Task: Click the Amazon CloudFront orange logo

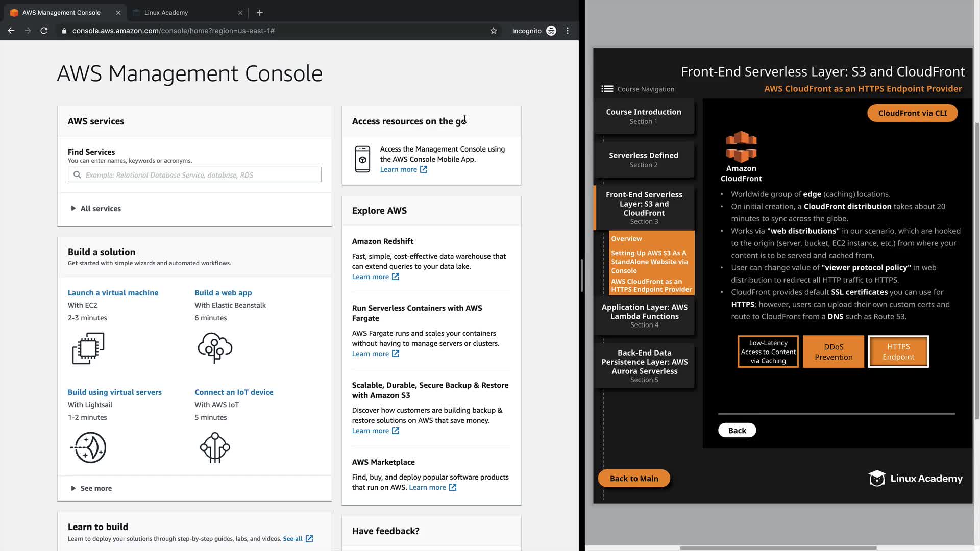Action: [741, 147]
